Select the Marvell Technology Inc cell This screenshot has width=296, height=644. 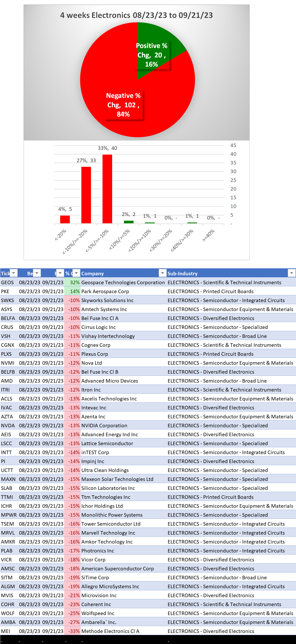pos(123,533)
